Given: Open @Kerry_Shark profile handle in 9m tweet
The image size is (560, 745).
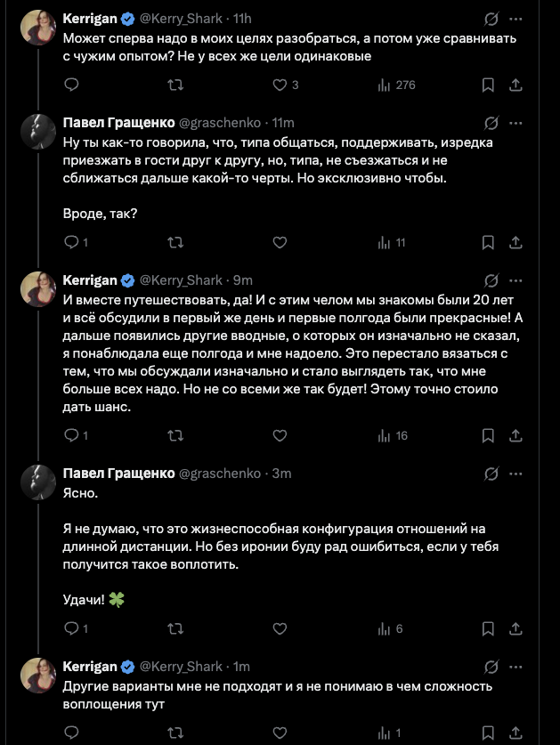Looking at the screenshot, I should click(183, 279).
